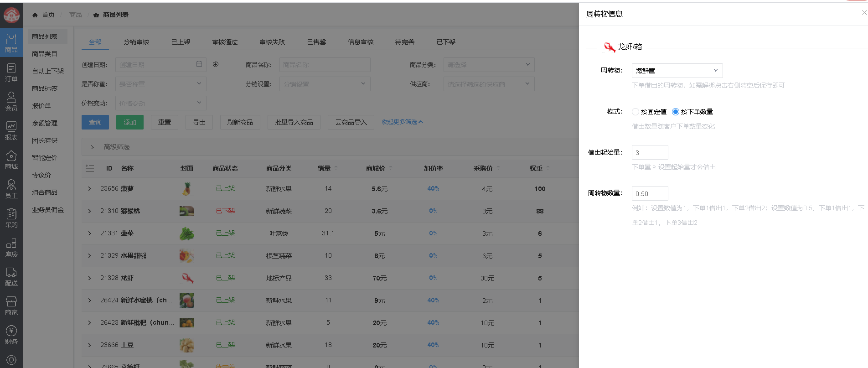Toggle the column list icon in the table header
Screen dimensions: 868x368
(90, 168)
